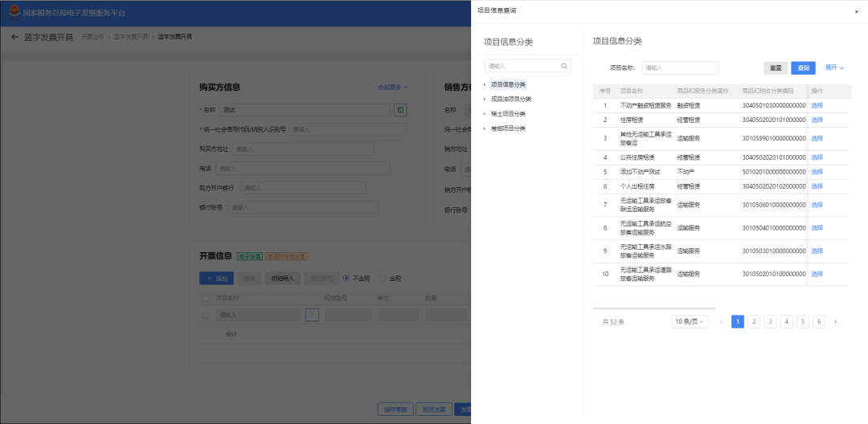Image resolution: width=868 pixels, height=424 pixels.
Task: Expand the 稀土项目分类 tree node
Action: pos(485,114)
